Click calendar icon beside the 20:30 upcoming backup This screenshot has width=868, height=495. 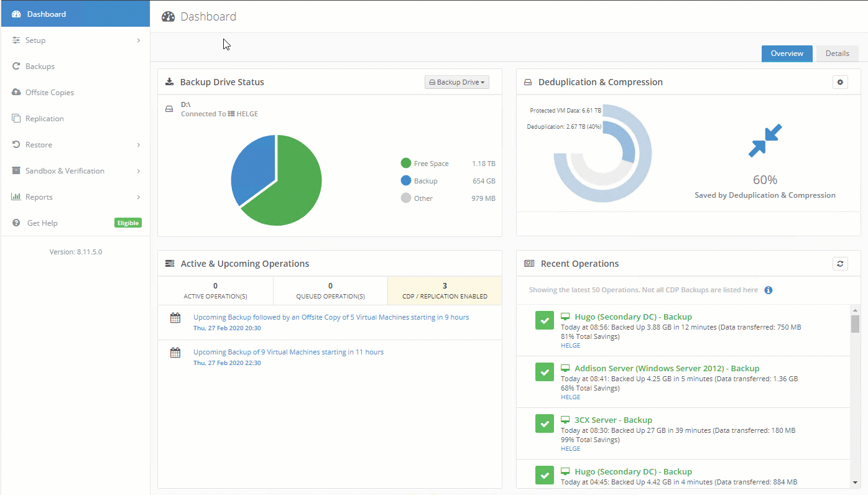(x=175, y=318)
